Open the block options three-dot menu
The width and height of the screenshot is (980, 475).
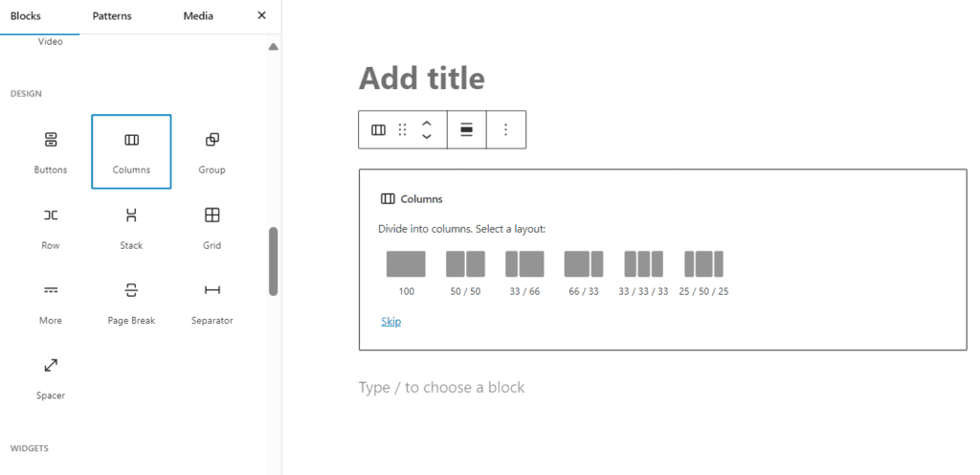tap(505, 130)
